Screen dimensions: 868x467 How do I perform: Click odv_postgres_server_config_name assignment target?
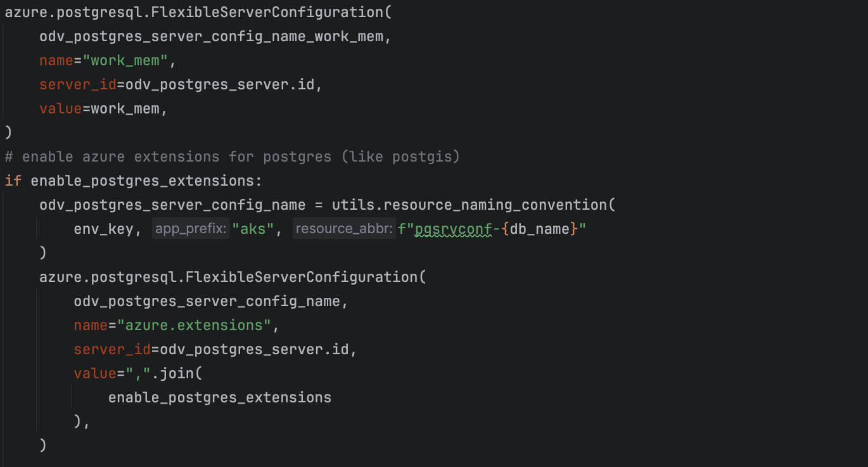pyautogui.click(x=172, y=205)
